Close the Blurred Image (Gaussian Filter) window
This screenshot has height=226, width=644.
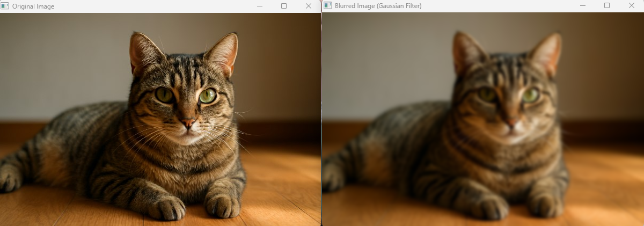tap(632, 6)
